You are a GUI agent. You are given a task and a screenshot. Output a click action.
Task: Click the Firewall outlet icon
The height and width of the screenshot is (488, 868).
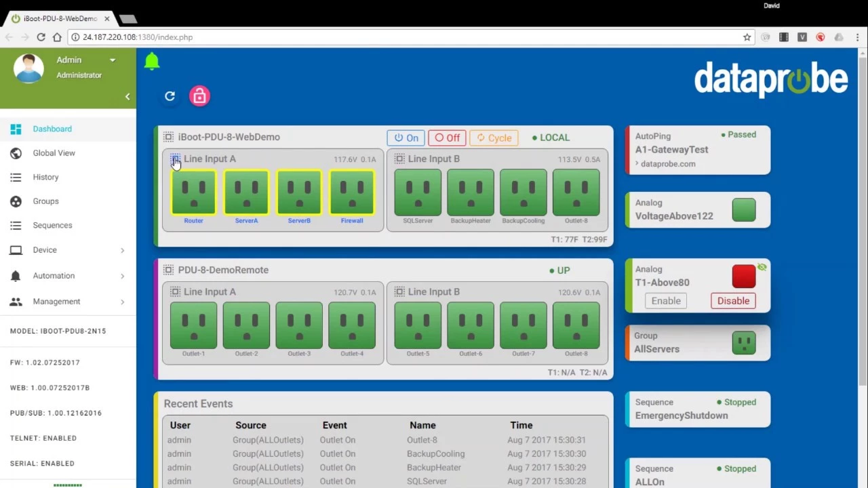click(351, 192)
